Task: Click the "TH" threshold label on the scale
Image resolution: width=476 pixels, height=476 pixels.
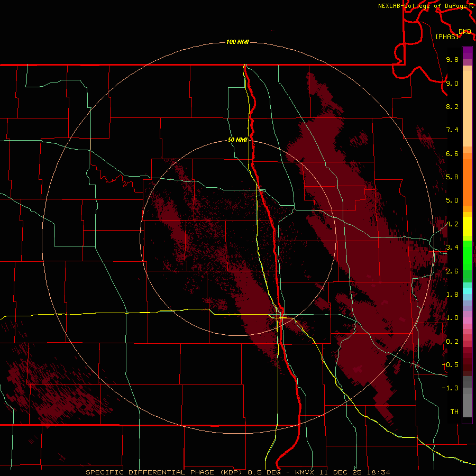Action: [454, 412]
